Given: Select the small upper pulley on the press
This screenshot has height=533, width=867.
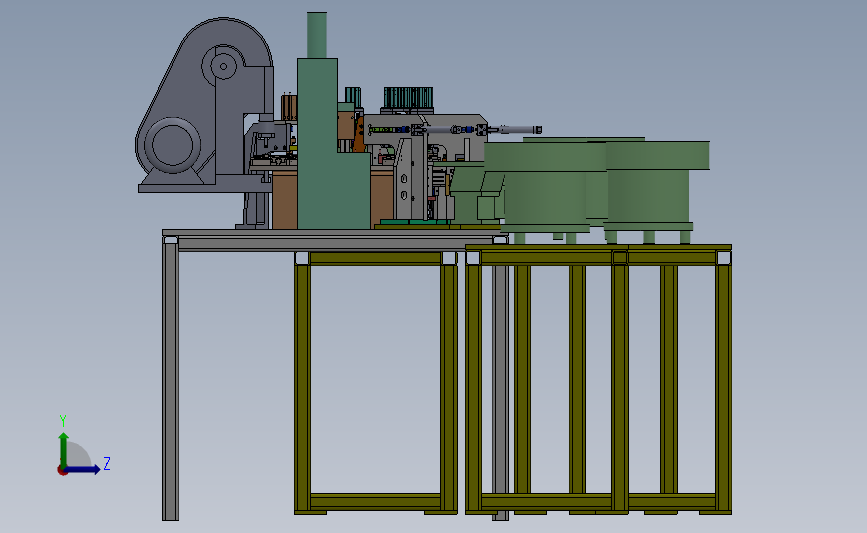Looking at the screenshot, I should click(x=223, y=66).
